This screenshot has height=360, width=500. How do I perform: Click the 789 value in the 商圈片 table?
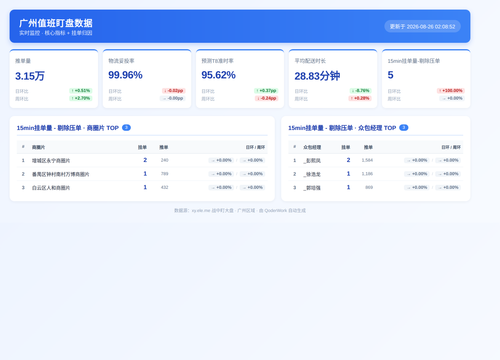click(164, 174)
